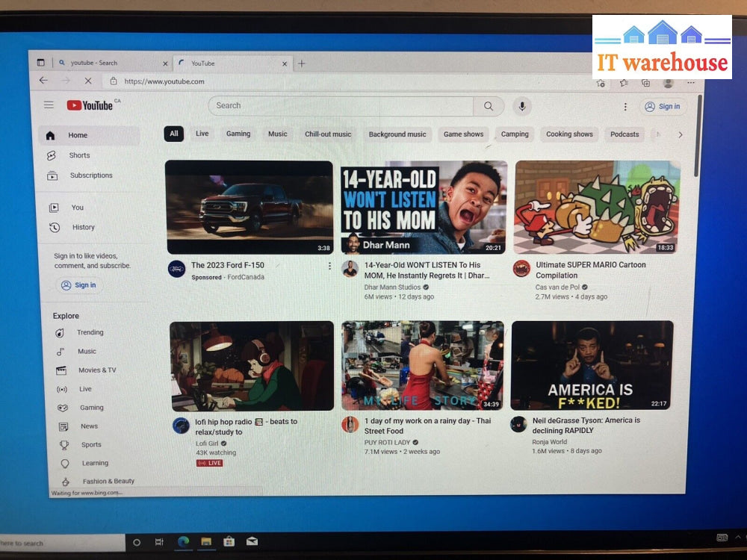
Task: Click inside the YouTube search field
Action: point(340,106)
